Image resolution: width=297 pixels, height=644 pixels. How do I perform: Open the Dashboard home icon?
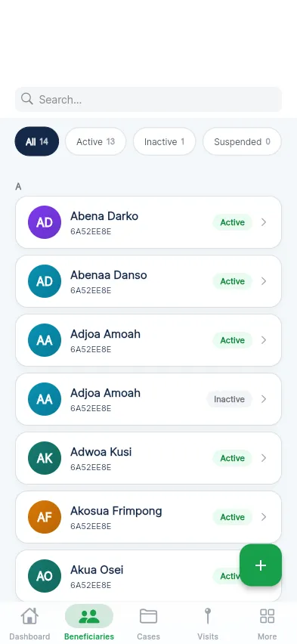coord(29,617)
